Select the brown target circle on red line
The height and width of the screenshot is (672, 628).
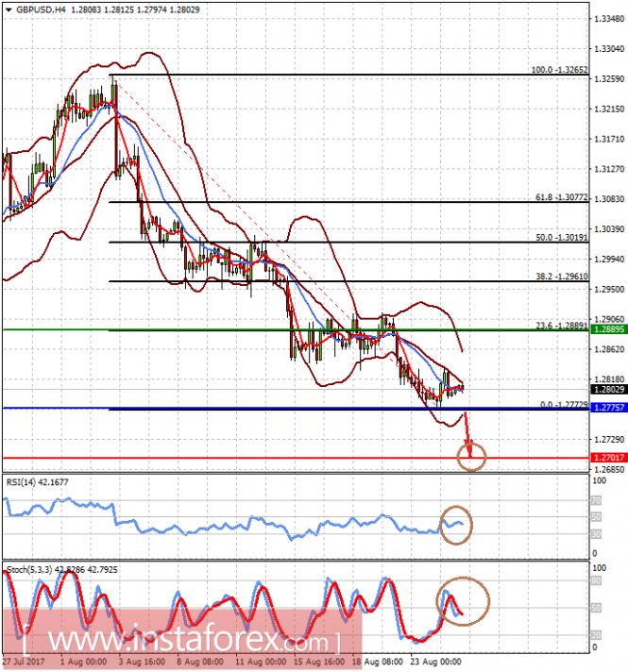pyautogui.click(x=470, y=484)
